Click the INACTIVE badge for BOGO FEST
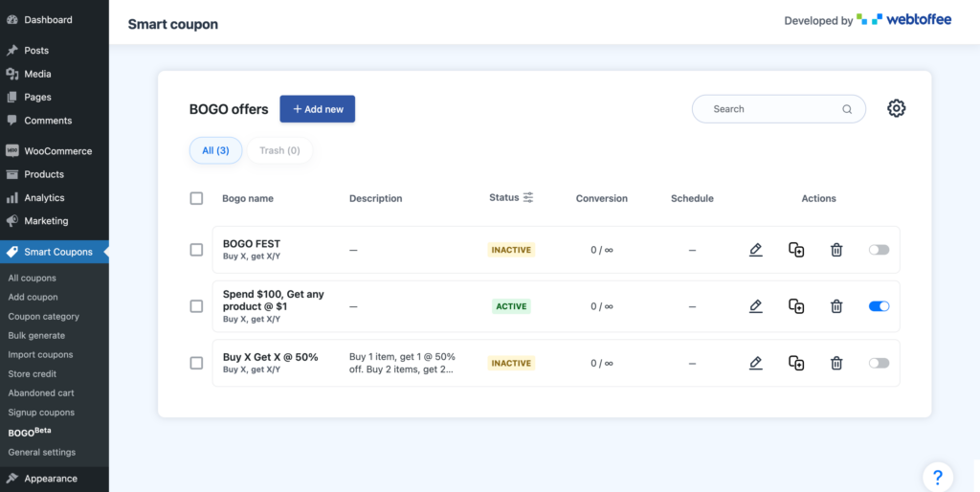 pos(512,250)
